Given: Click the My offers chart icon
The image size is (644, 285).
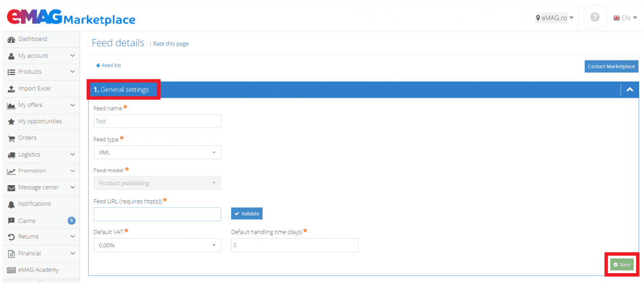Looking at the screenshot, I should [x=11, y=105].
